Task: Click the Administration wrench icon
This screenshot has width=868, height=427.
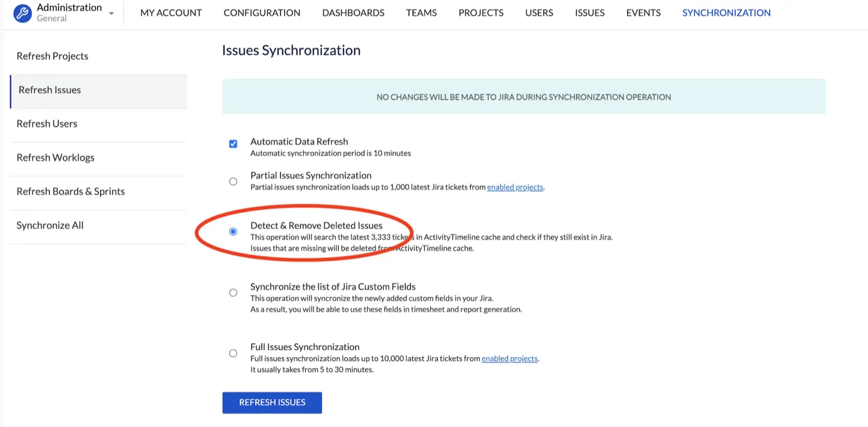Action: click(22, 13)
